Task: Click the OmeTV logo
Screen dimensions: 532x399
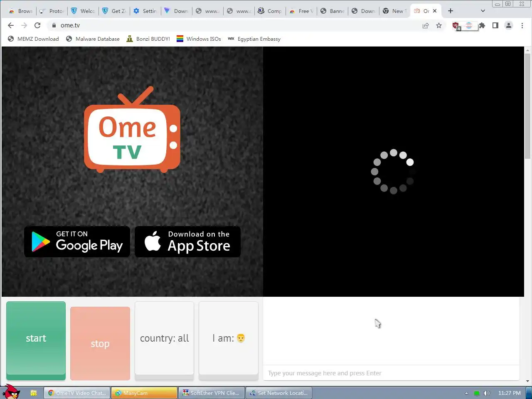Action: (132, 129)
